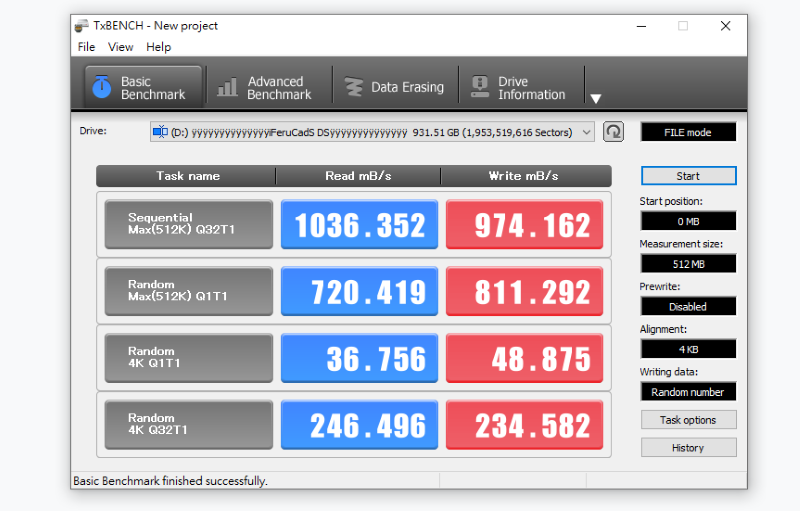Toggle the Random 4K Q1T1 task
800x511 pixels.
click(x=189, y=357)
